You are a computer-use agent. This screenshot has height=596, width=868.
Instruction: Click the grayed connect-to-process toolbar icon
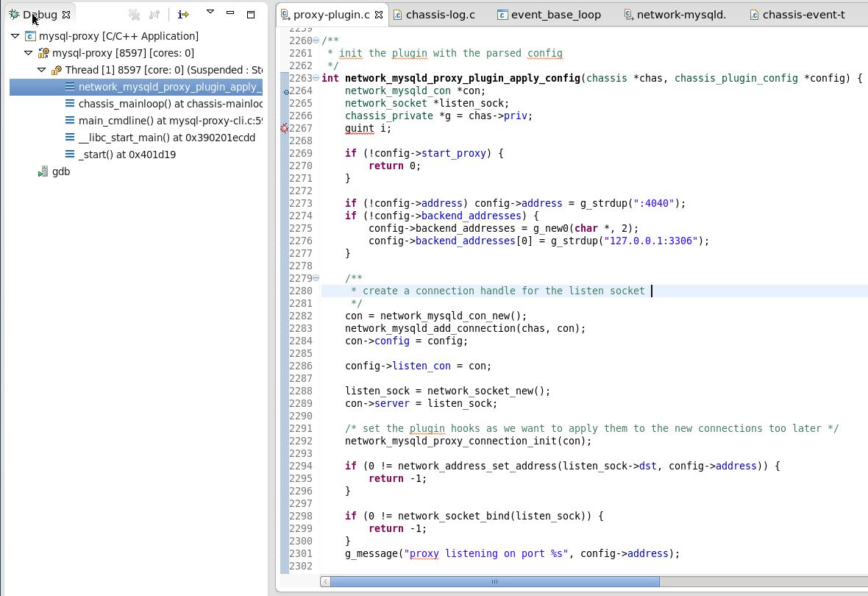click(x=154, y=15)
